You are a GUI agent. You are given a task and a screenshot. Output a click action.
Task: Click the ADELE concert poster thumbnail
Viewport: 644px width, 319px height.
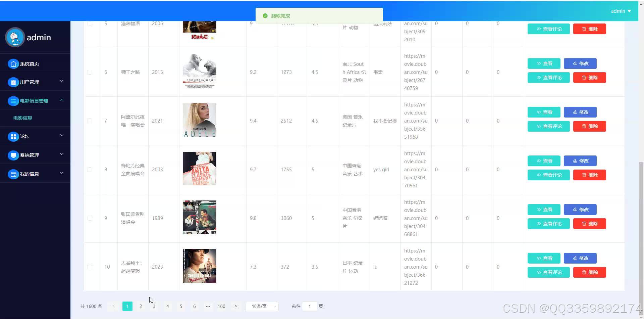[x=200, y=120]
